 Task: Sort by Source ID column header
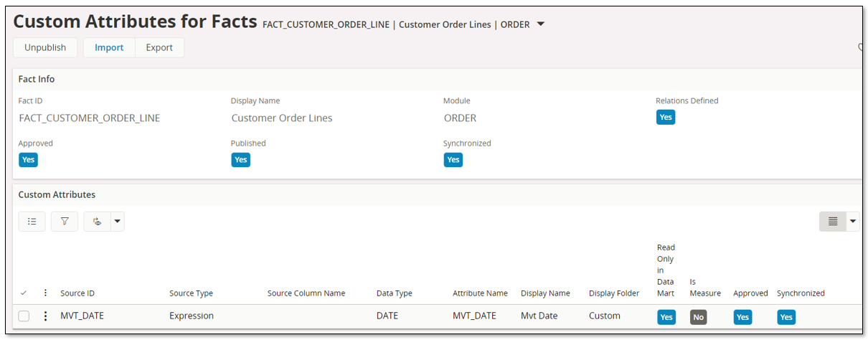(77, 293)
